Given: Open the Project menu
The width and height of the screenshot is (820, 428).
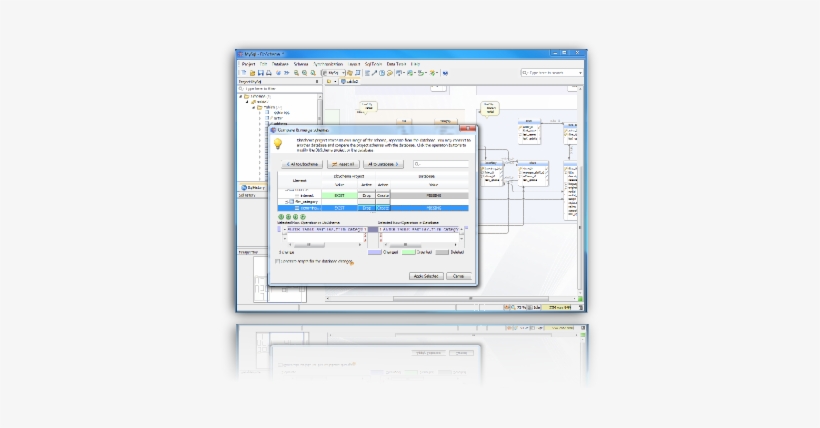Looking at the screenshot, I should tap(248, 64).
